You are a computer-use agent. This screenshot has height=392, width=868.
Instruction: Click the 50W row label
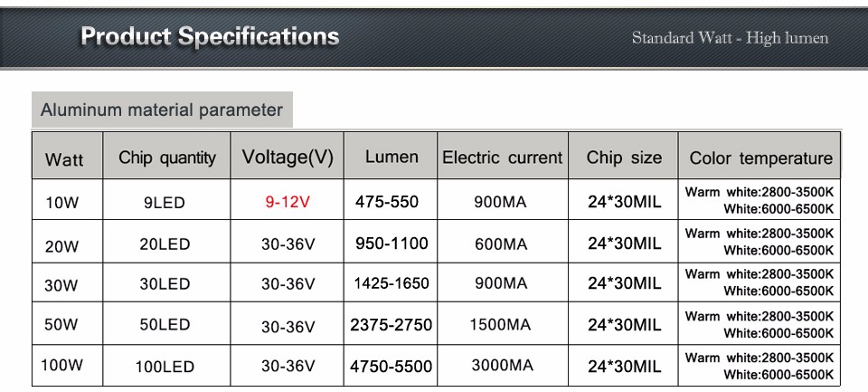coord(62,324)
